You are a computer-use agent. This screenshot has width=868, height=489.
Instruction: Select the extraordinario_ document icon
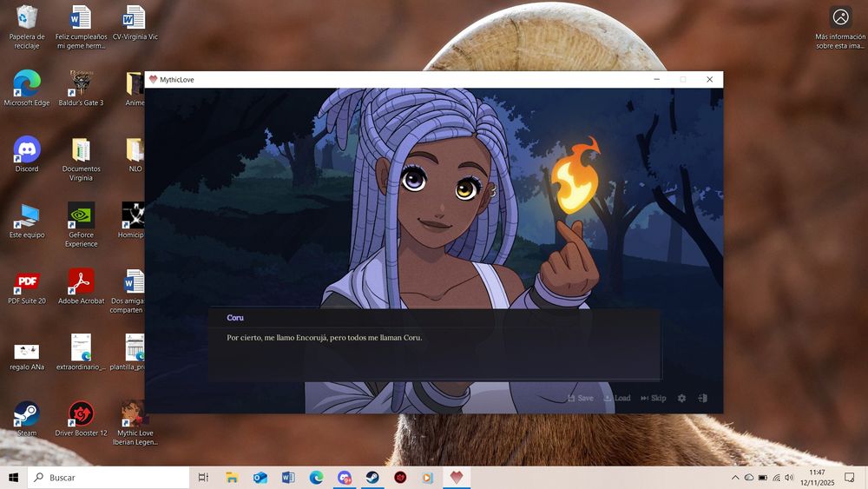tap(81, 353)
